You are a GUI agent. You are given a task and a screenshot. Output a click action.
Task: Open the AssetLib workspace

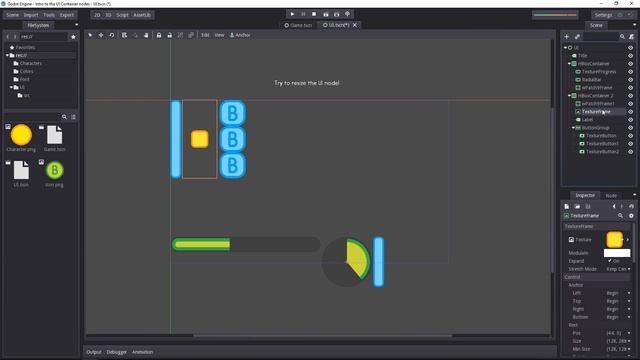(142, 15)
